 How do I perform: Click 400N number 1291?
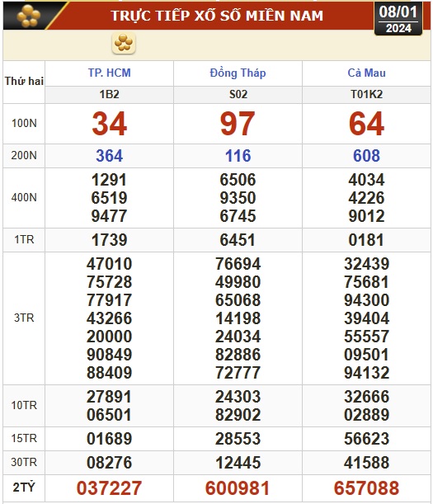pos(110,180)
